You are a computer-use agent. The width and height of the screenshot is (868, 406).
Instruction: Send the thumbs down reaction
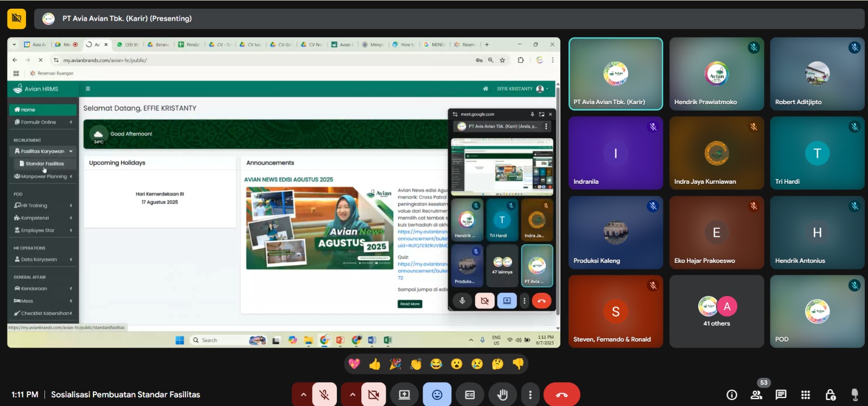coord(518,364)
